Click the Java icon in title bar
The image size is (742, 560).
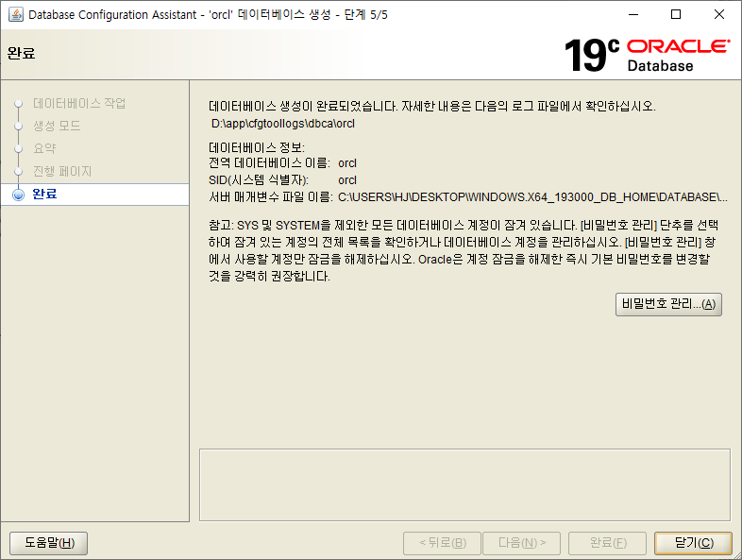16,15
